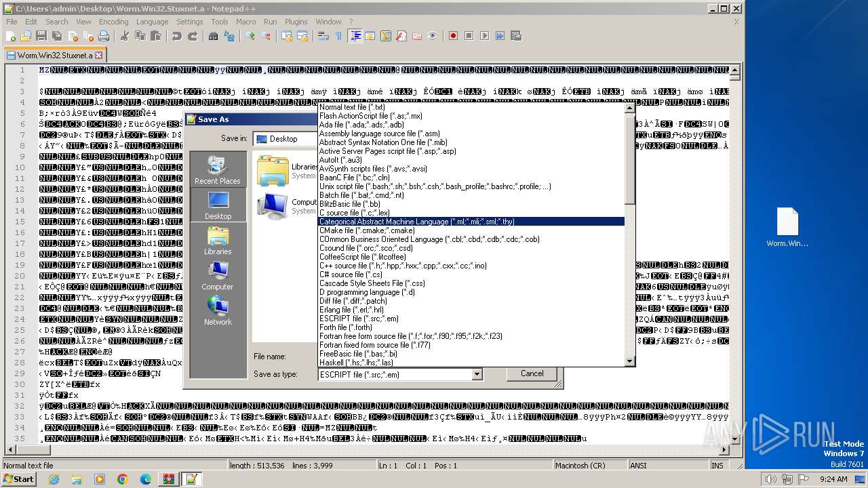The height and width of the screenshot is (488, 868).
Task: Choose Categorical Abstract Machine Language type
Action: tap(471, 222)
